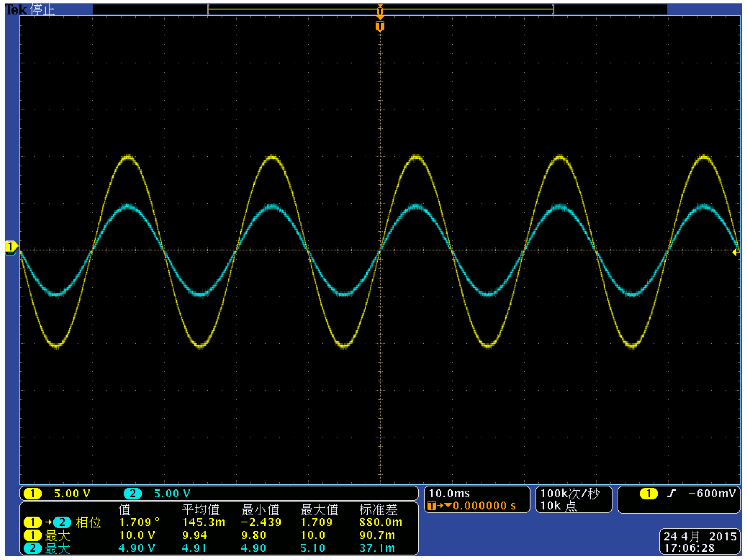Click the 10.0ms timebase readout
The width and height of the screenshot is (747, 560).
pyautogui.click(x=449, y=493)
